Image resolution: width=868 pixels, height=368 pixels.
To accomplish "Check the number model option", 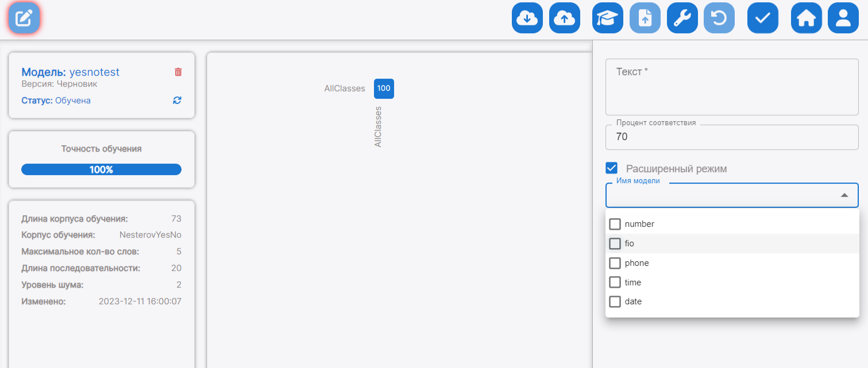I will (615, 224).
